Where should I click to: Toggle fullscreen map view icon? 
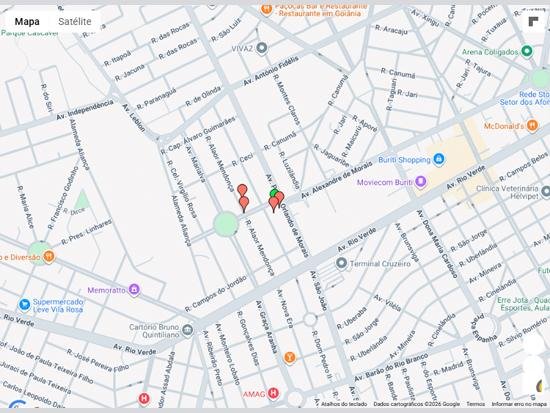533,21
